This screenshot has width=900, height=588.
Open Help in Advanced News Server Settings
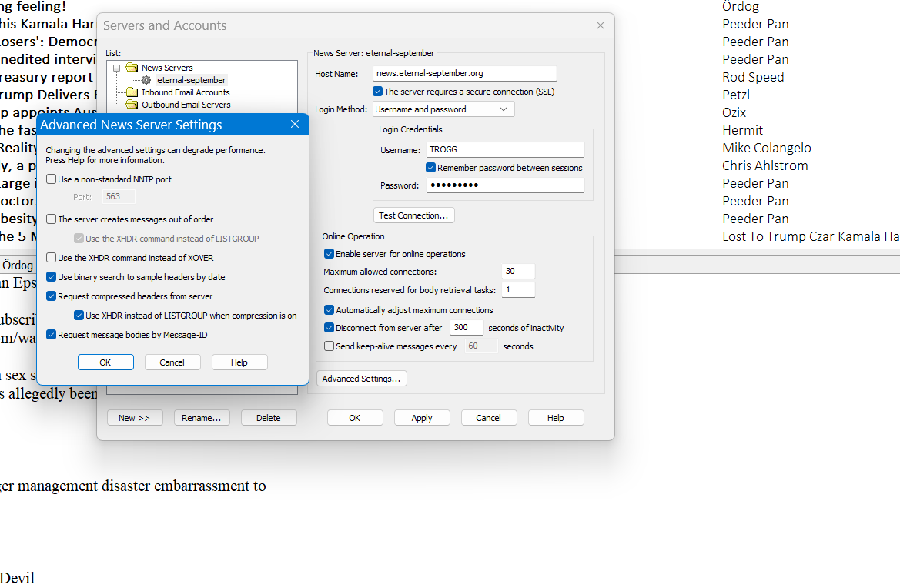click(x=239, y=362)
